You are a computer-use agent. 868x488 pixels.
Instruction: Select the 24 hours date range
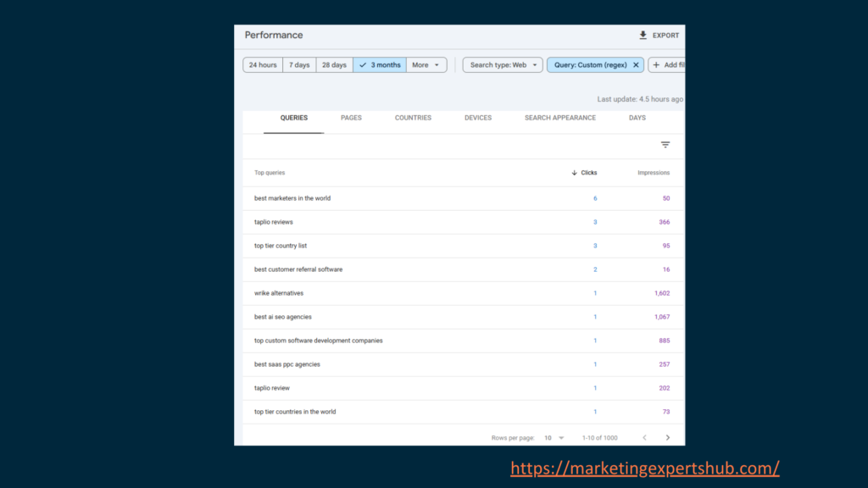point(263,64)
